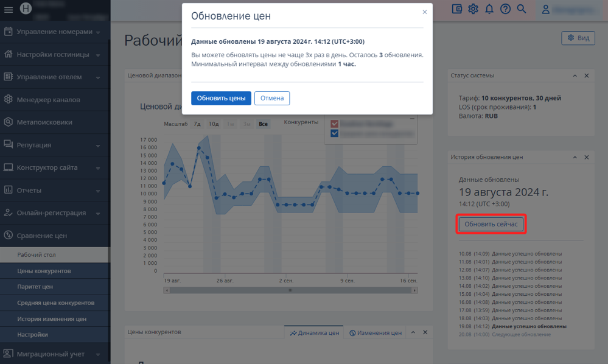The height and width of the screenshot is (364, 608).
Task: Open the Настройки submenu item under Сравнение цен
Action: (55, 335)
